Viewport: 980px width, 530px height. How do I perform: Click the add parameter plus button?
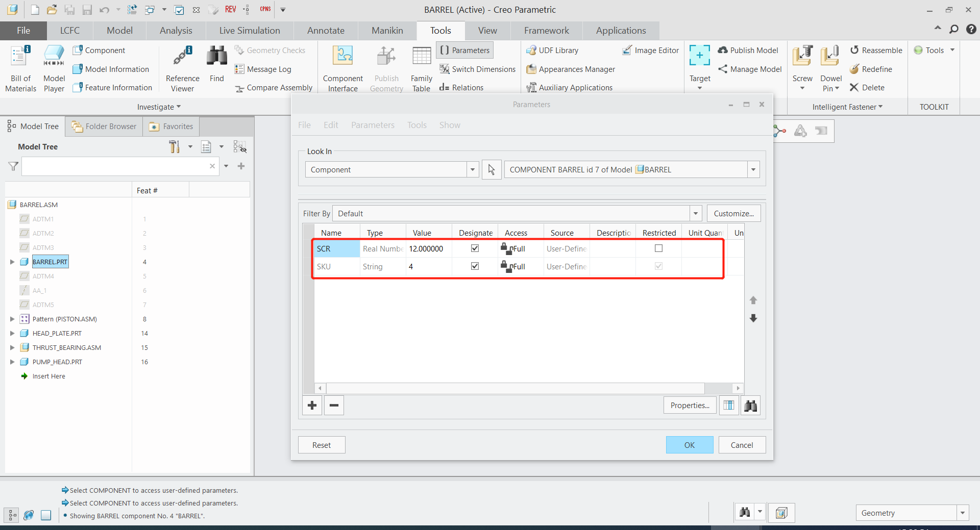312,406
